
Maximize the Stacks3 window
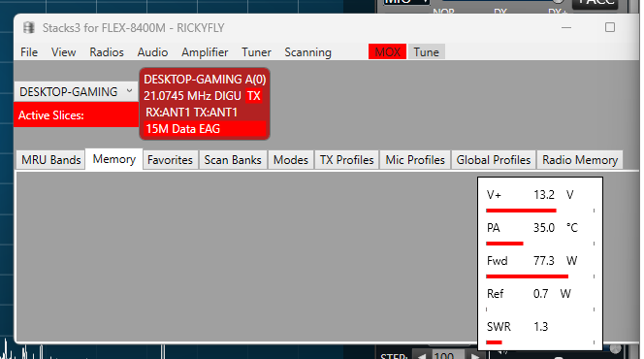tap(610, 27)
